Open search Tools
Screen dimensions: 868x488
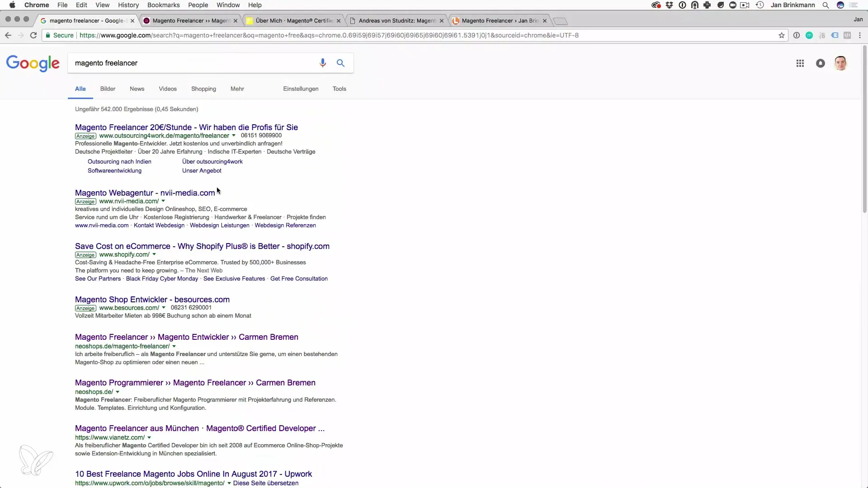tap(340, 89)
